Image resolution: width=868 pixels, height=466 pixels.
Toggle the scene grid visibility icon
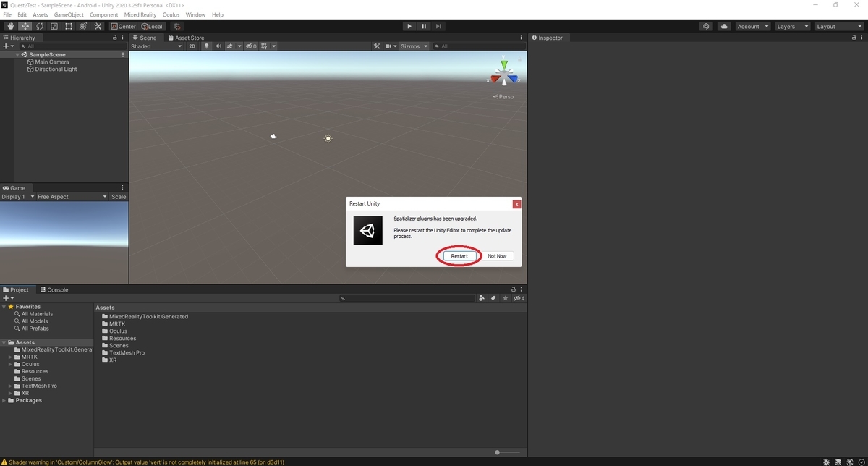pyautogui.click(x=265, y=46)
